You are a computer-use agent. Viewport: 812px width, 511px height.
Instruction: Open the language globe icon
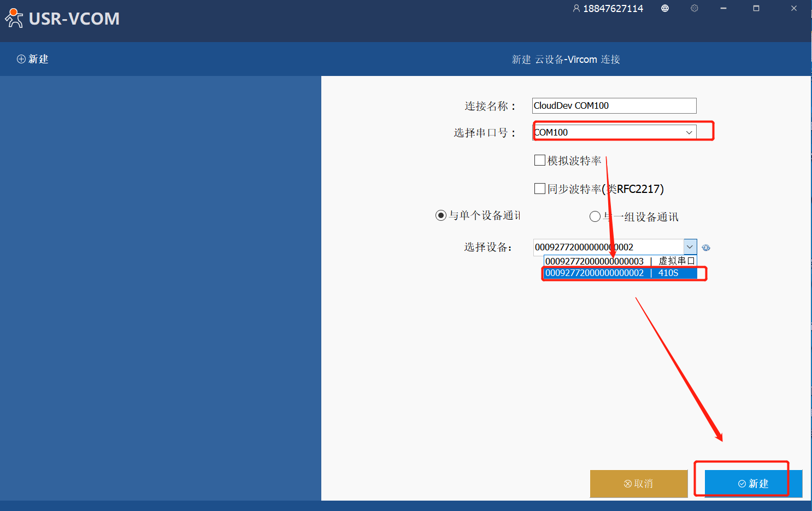(x=665, y=8)
